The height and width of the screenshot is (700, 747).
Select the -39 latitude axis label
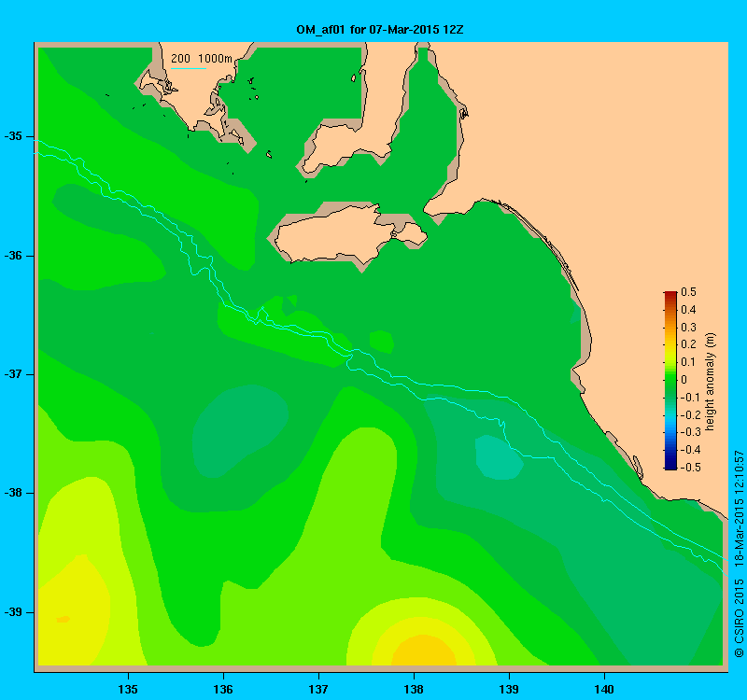[x=13, y=612]
